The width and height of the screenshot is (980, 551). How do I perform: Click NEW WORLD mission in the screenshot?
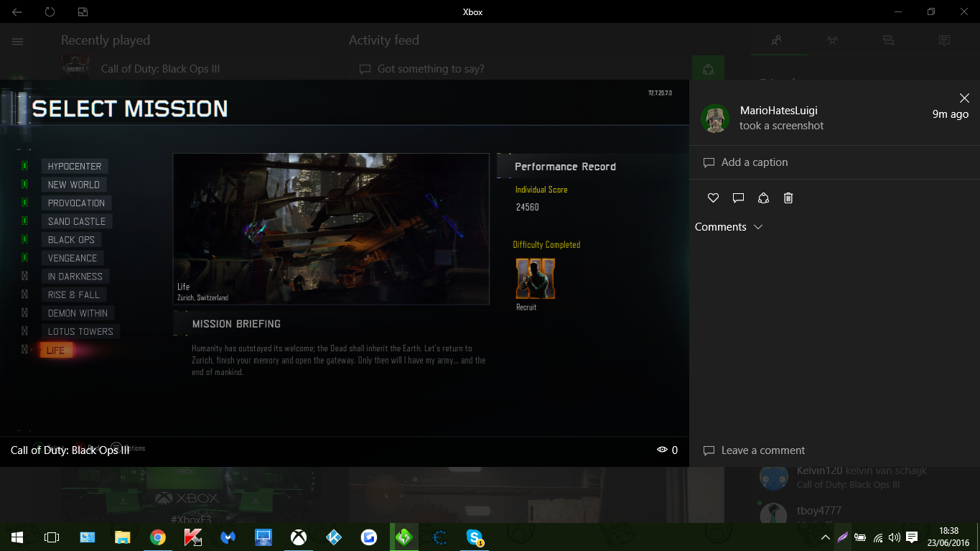coord(74,185)
